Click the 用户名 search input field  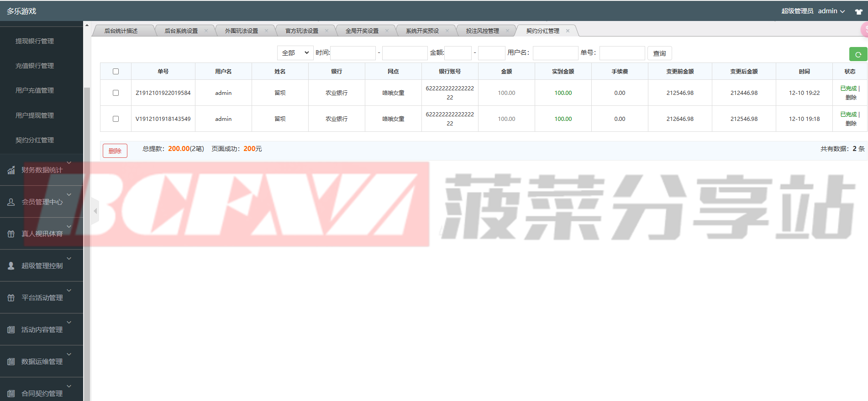pyautogui.click(x=555, y=53)
